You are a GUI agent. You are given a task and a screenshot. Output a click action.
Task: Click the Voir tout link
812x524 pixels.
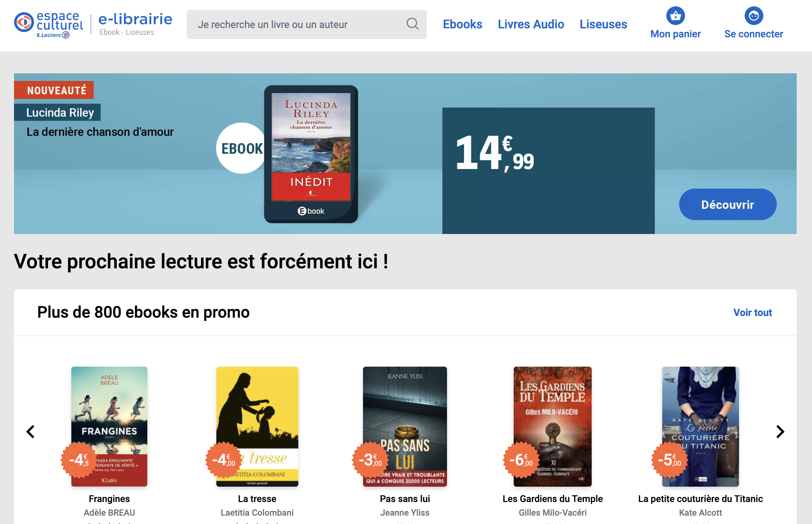tap(752, 312)
